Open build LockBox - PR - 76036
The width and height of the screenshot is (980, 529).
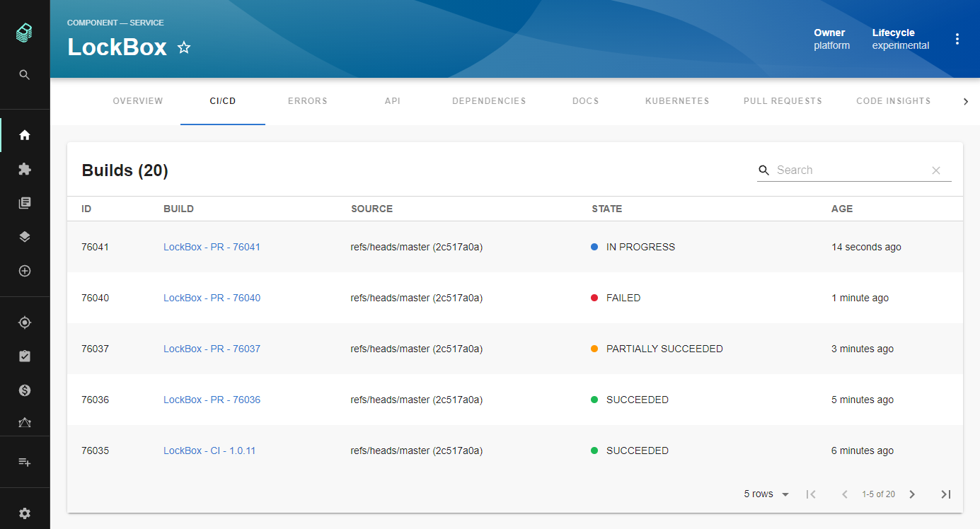pos(212,400)
